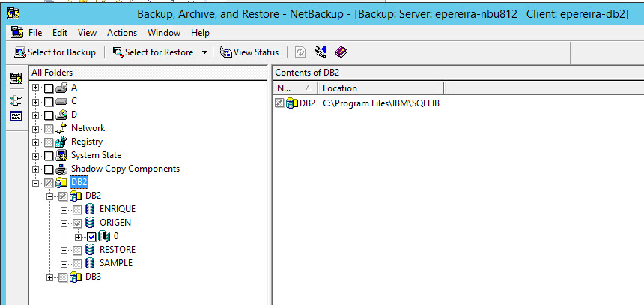Screen dimensions: 644x305
Task: Click the hard drive icon for C
Action: [x=61, y=101]
